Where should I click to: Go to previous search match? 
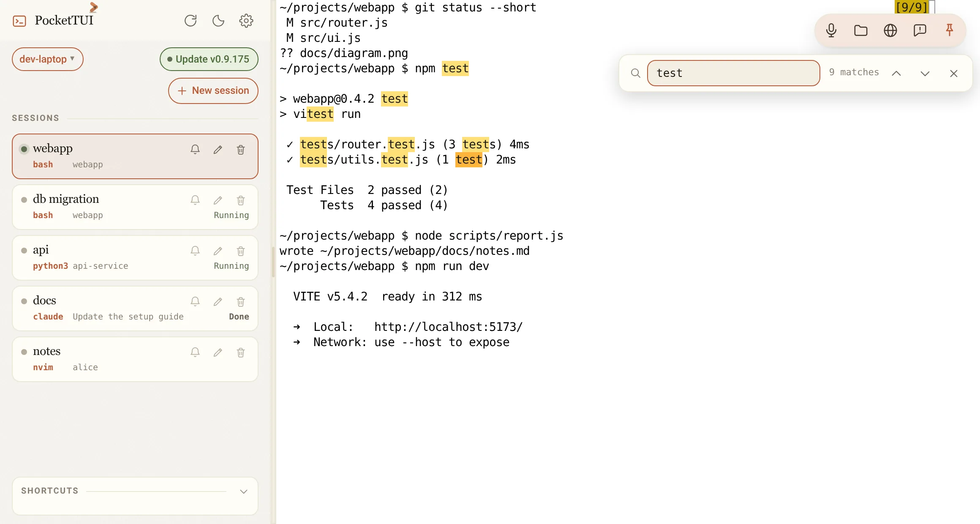[x=896, y=74]
